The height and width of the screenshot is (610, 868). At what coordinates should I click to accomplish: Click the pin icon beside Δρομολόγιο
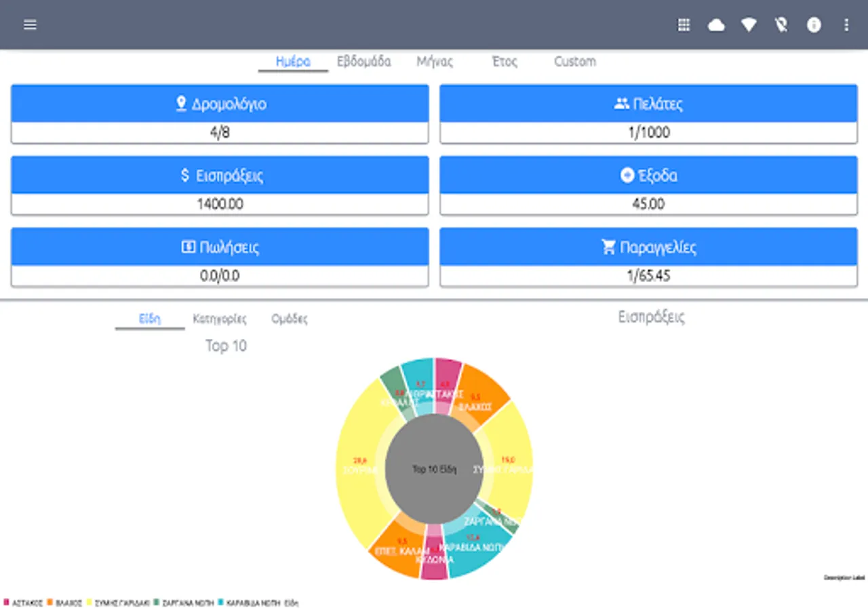180,104
